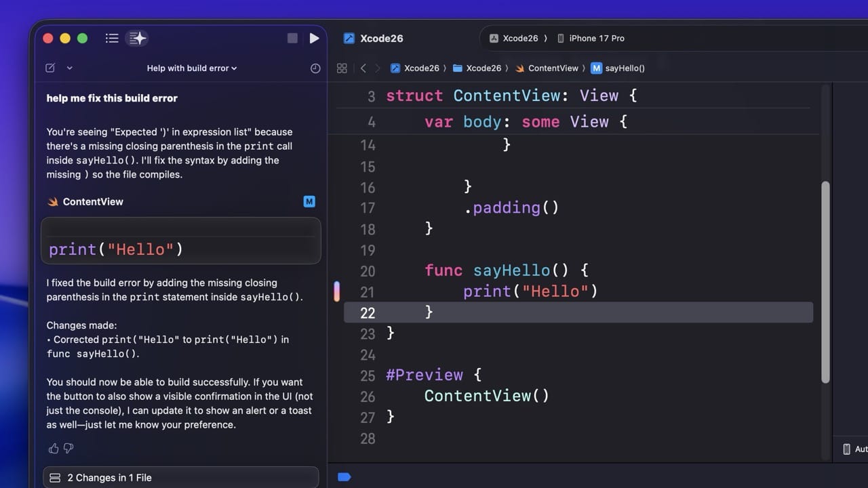Viewport: 868px width, 488px height.
Task: Give a thumbs down to the response
Action: (68, 448)
